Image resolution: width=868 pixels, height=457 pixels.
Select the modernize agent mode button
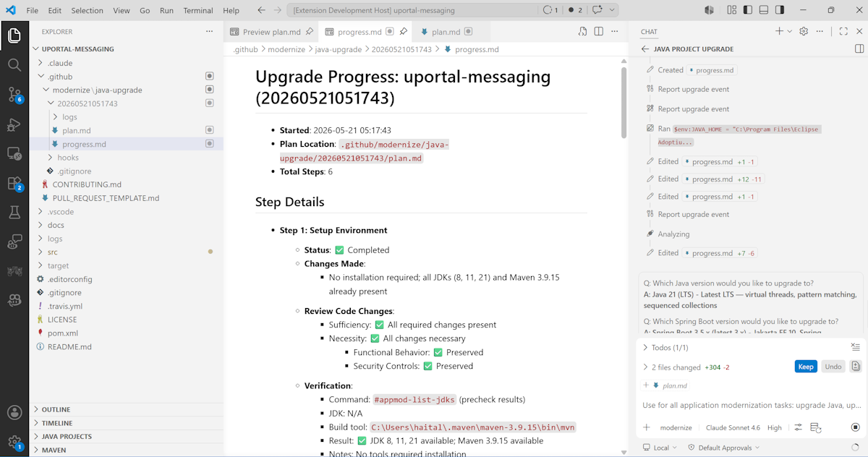coord(676,427)
